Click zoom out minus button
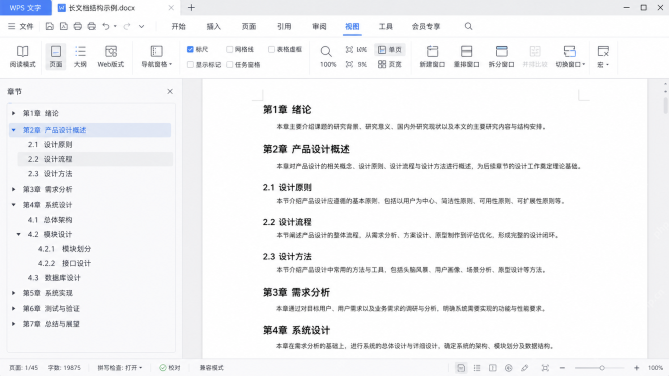Viewport: 669px width, 376px height. click(562, 367)
